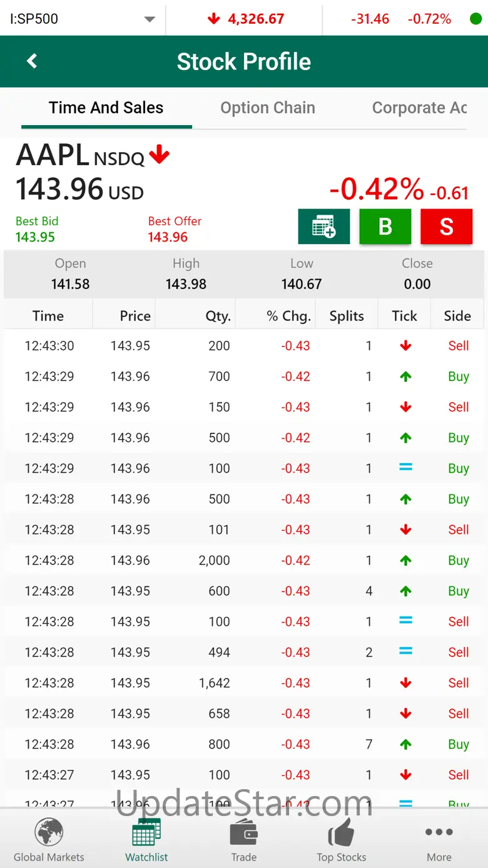Expand the I:SP500 index dropdown
This screenshot has width=488, height=868.
(149, 19)
